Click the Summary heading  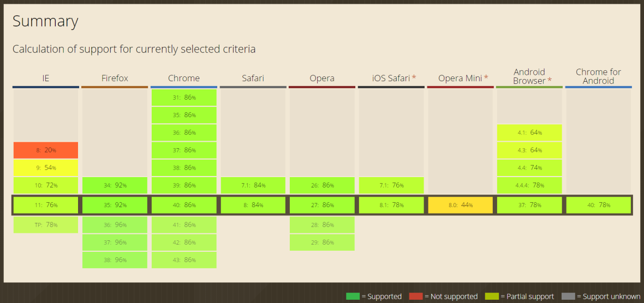(45, 21)
